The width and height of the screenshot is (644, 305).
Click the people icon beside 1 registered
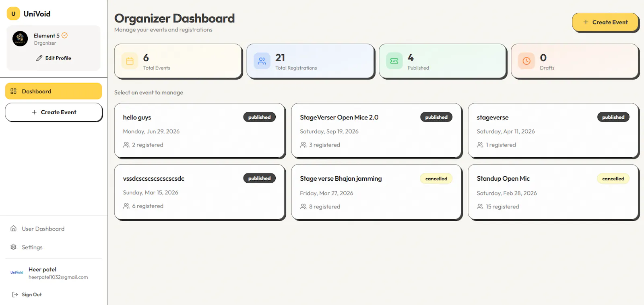tap(480, 145)
